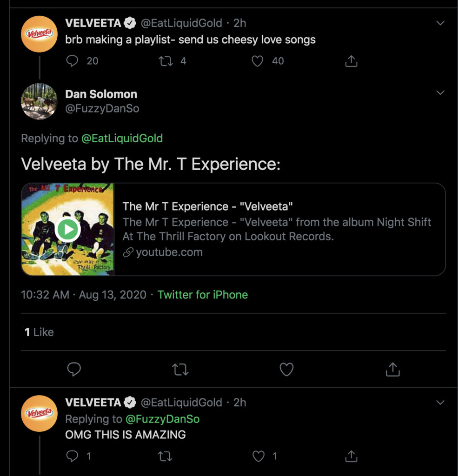Retweet the OMG THIS IS AMAZING reply
Viewport: 458px width, 476px height.
(x=165, y=456)
